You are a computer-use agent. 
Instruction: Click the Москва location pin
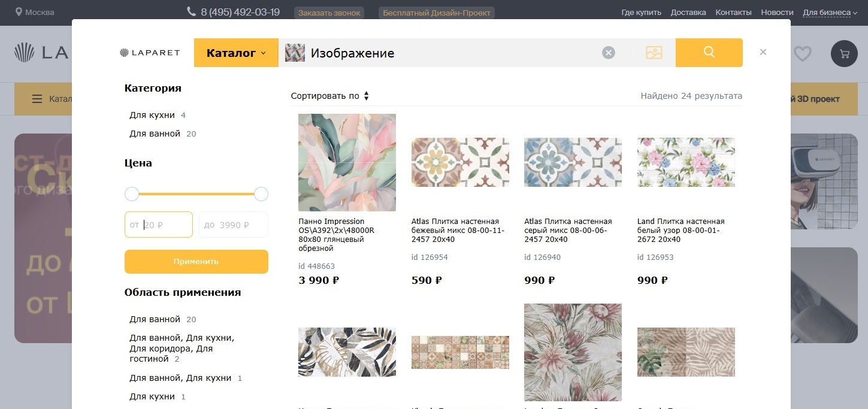19,12
